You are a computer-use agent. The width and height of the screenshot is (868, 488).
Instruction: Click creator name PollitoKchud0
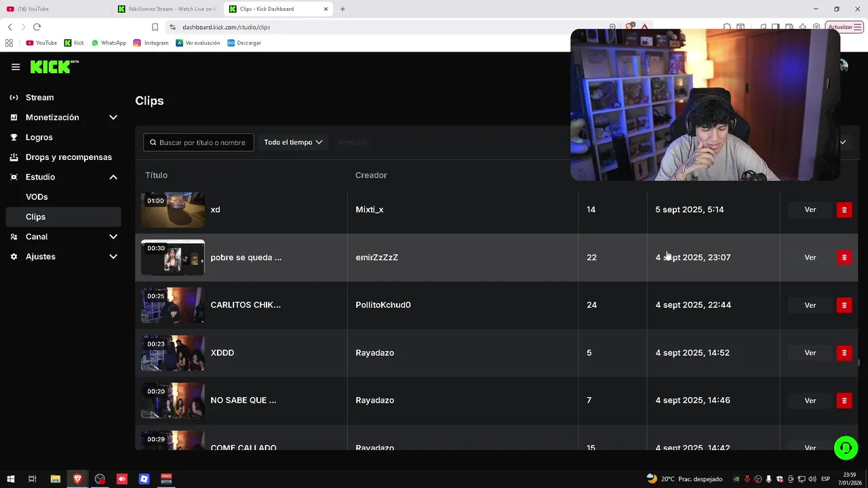[383, 305]
